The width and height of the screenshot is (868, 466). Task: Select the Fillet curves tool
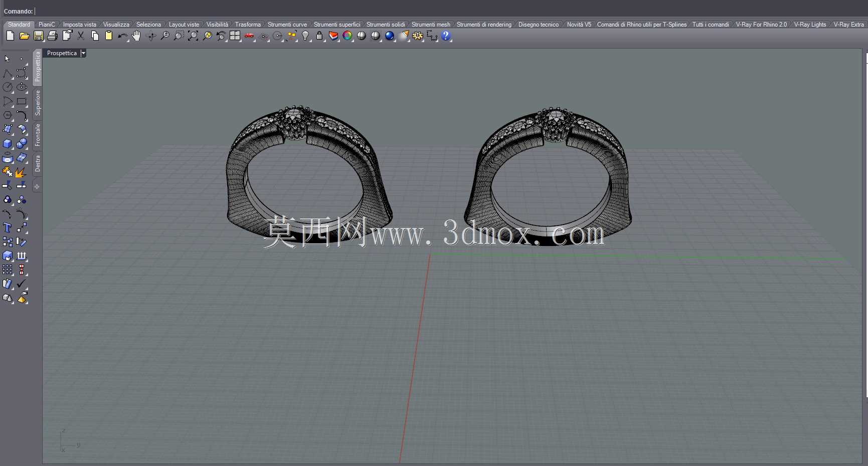[22, 115]
